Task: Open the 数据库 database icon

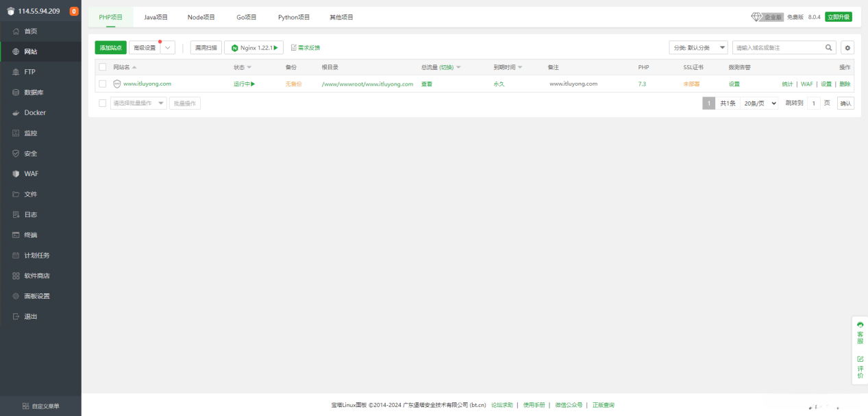Action: pyautogui.click(x=16, y=92)
